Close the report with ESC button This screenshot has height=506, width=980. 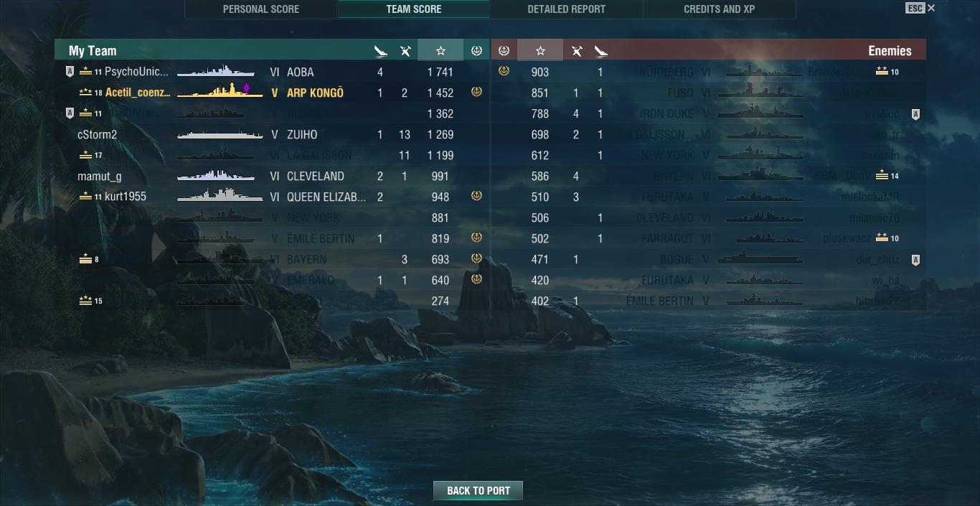(x=920, y=9)
